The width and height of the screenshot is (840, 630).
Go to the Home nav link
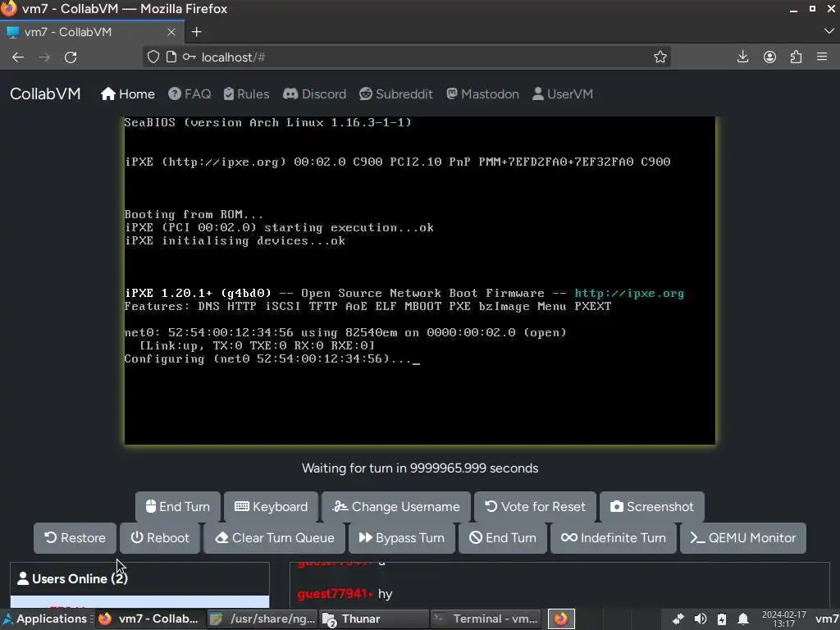(127, 94)
